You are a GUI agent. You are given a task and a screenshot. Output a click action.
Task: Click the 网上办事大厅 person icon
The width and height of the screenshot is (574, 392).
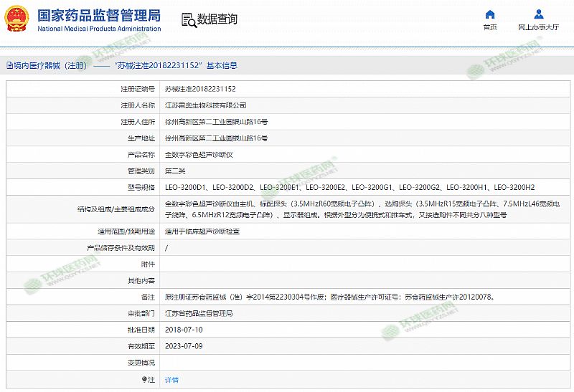[x=539, y=14]
